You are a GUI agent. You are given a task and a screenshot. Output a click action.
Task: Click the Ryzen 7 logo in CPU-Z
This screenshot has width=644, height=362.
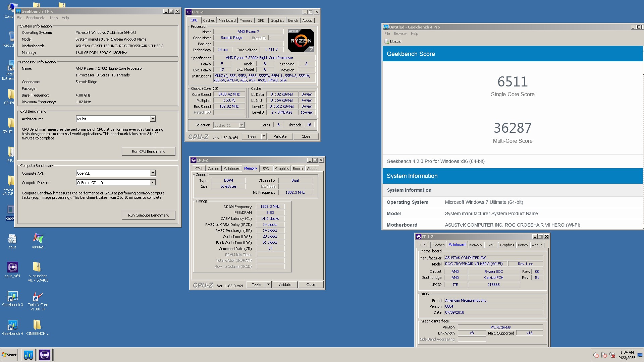pos(301,41)
